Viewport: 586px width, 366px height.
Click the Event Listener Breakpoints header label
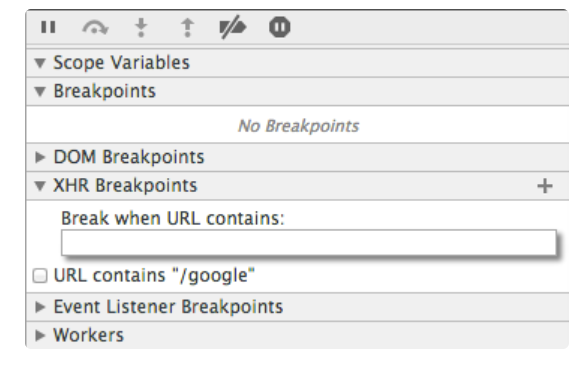click(168, 307)
